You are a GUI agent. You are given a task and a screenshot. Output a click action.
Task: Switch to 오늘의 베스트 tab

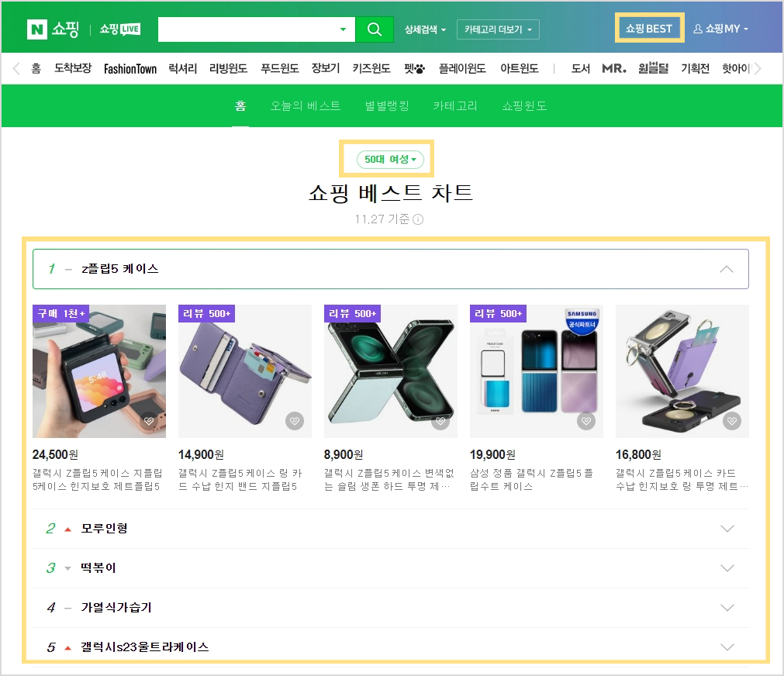coord(306,106)
